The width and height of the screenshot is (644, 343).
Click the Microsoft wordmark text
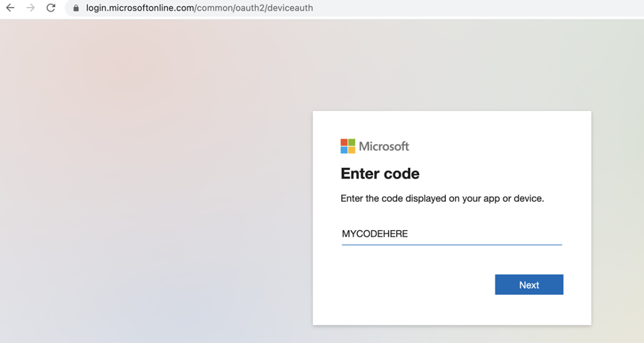coord(384,146)
